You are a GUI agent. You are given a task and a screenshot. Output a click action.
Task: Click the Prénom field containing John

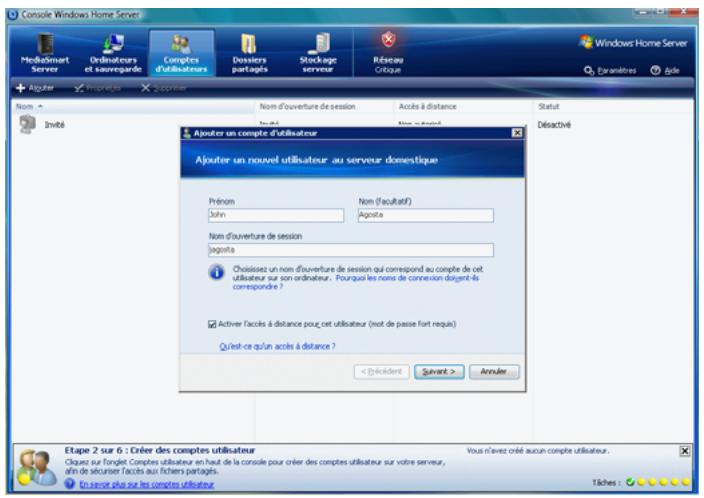[x=276, y=215]
